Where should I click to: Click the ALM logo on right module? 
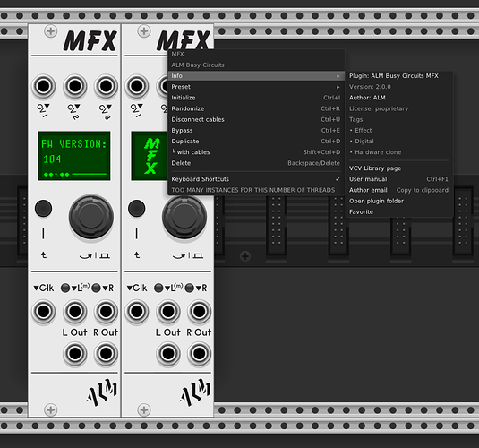point(195,392)
